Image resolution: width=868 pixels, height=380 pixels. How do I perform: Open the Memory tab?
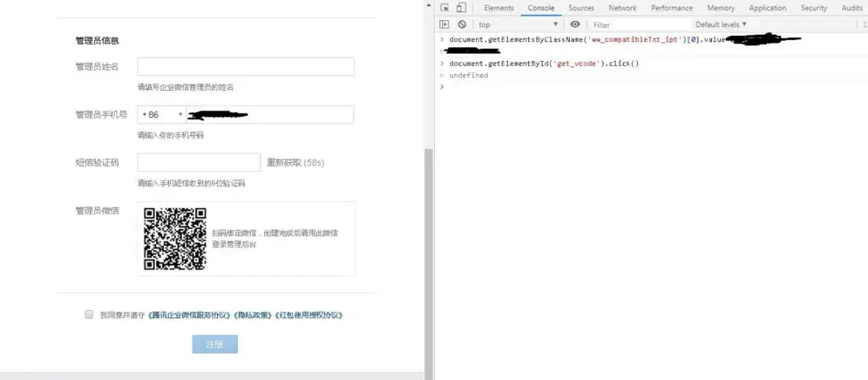point(721,8)
